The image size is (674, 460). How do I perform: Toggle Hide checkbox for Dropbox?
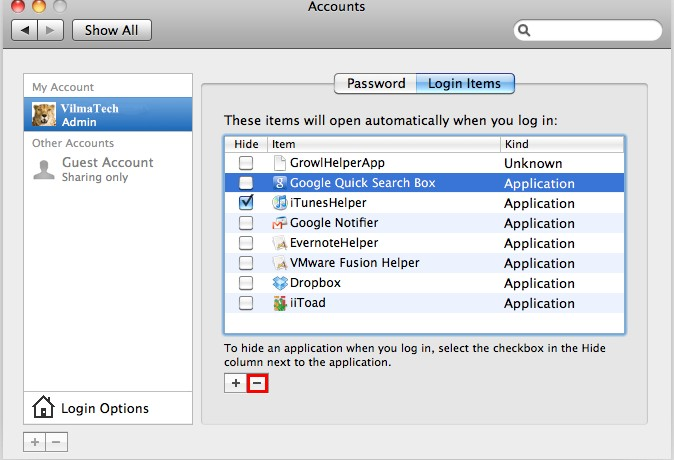coord(246,283)
